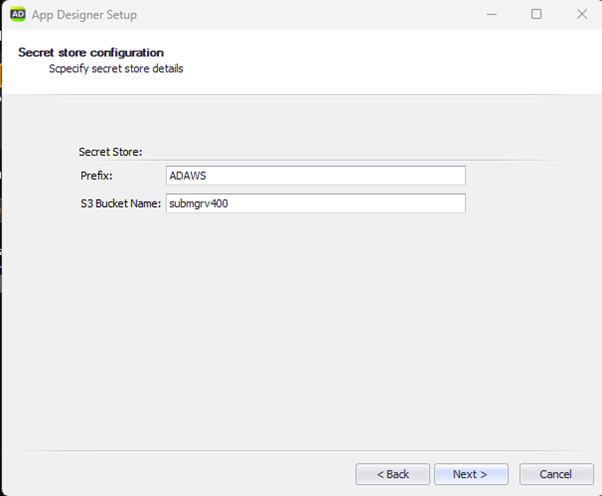Maximize the App Designer Setup window
Screen dimensions: 602x496
[x=536, y=15]
